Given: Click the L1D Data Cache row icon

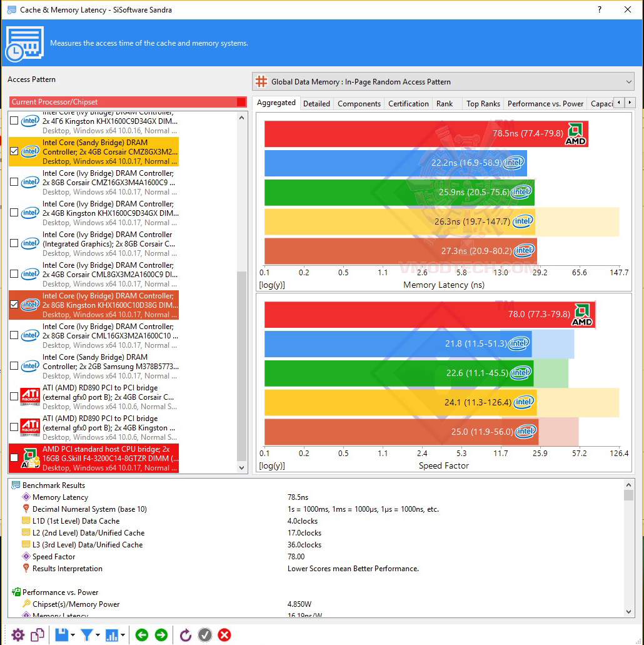Looking at the screenshot, I should 26,521.
